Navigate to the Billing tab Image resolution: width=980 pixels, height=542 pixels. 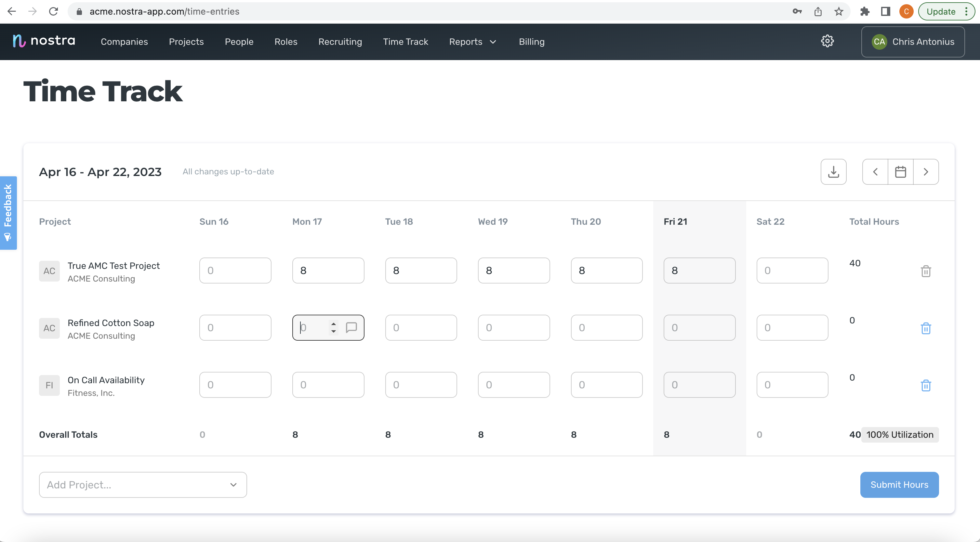tap(532, 42)
